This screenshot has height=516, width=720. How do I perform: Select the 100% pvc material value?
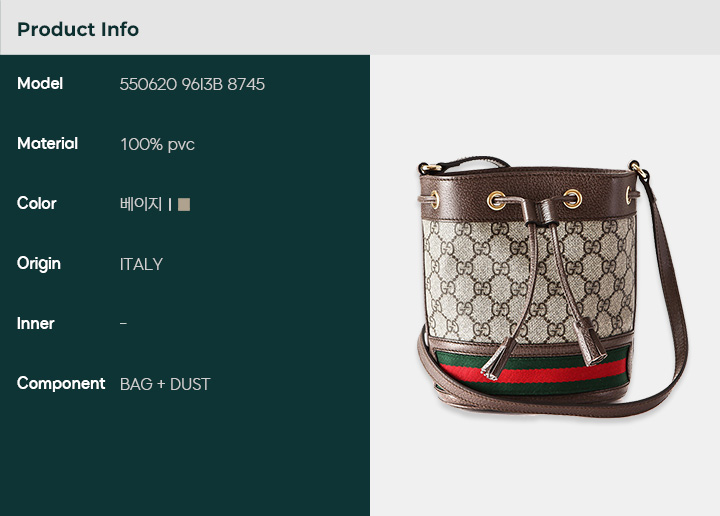coord(158,145)
